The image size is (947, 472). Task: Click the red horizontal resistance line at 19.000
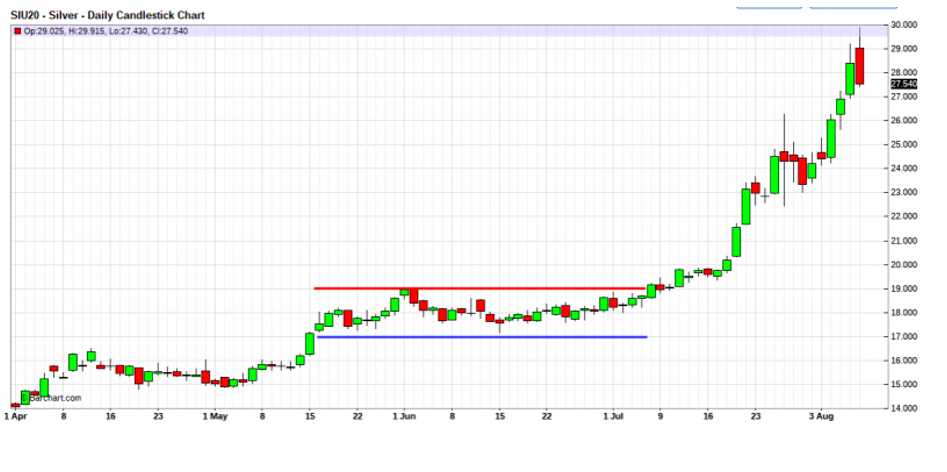[x=480, y=289]
